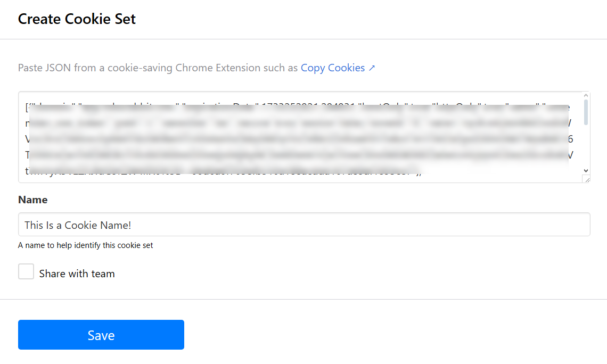Click the scrollbar thumb in the JSON box

[x=586, y=112]
